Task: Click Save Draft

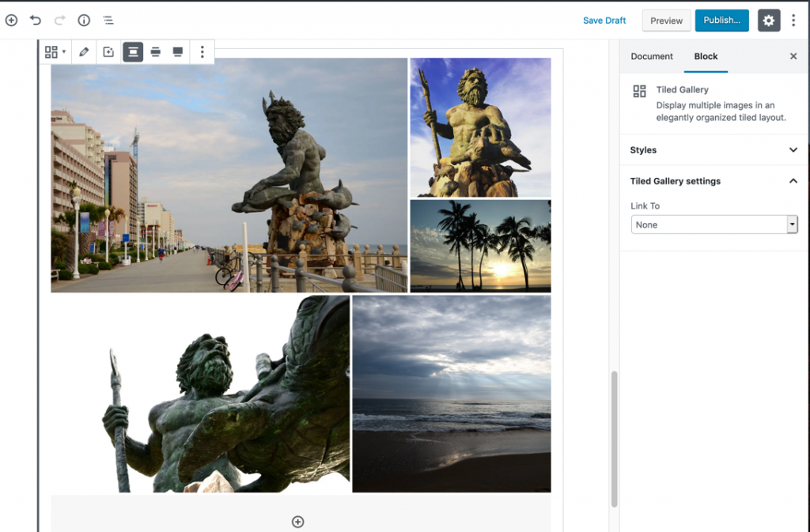Action: (x=604, y=21)
